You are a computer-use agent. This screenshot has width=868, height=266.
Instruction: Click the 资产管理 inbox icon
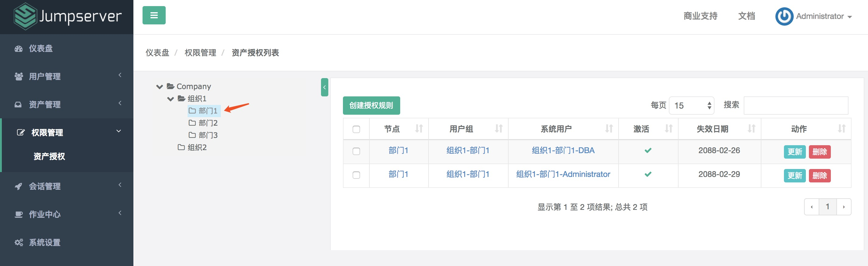click(x=18, y=105)
